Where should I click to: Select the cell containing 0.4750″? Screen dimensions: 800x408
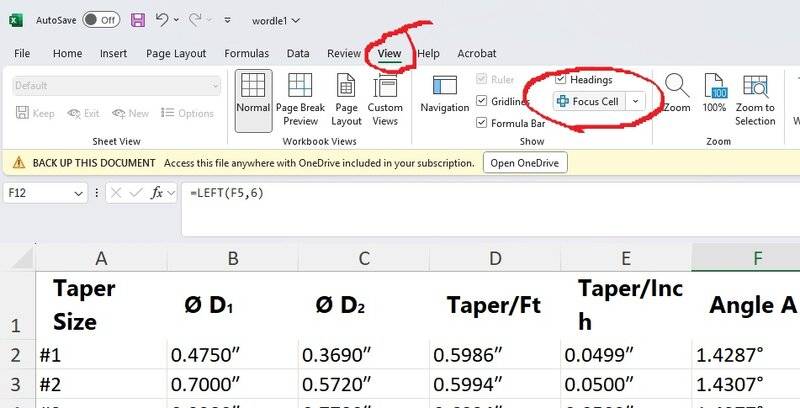point(233,355)
